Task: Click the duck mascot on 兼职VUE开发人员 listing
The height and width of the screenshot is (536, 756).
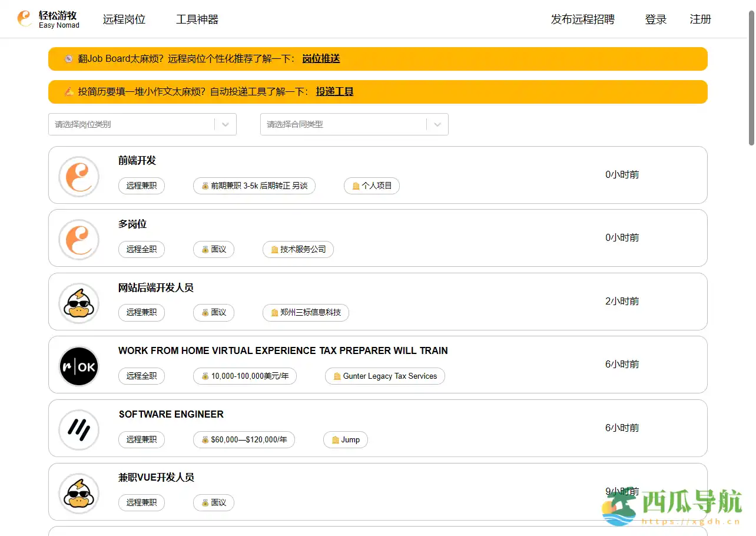Action: pyautogui.click(x=79, y=493)
